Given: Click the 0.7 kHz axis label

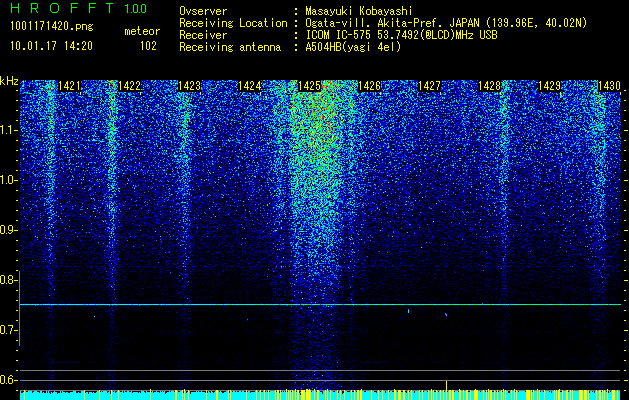Looking at the screenshot, I should tap(7, 330).
